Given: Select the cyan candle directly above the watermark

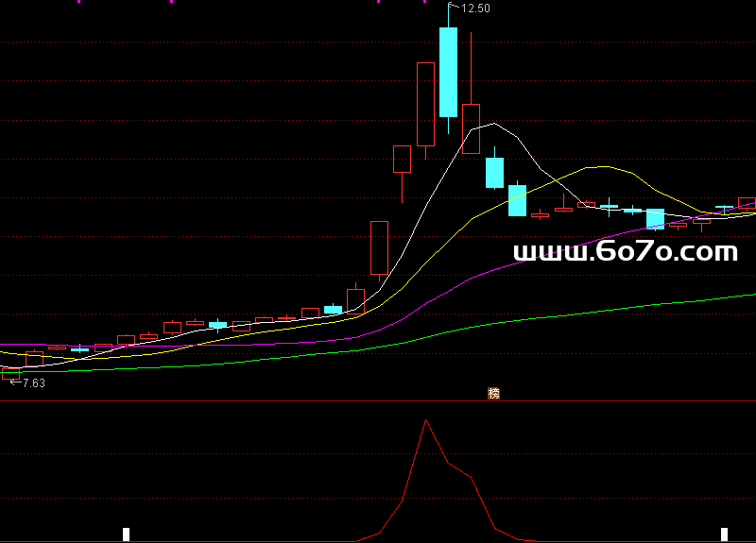Looking at the screenshot, I should point(655,218).
